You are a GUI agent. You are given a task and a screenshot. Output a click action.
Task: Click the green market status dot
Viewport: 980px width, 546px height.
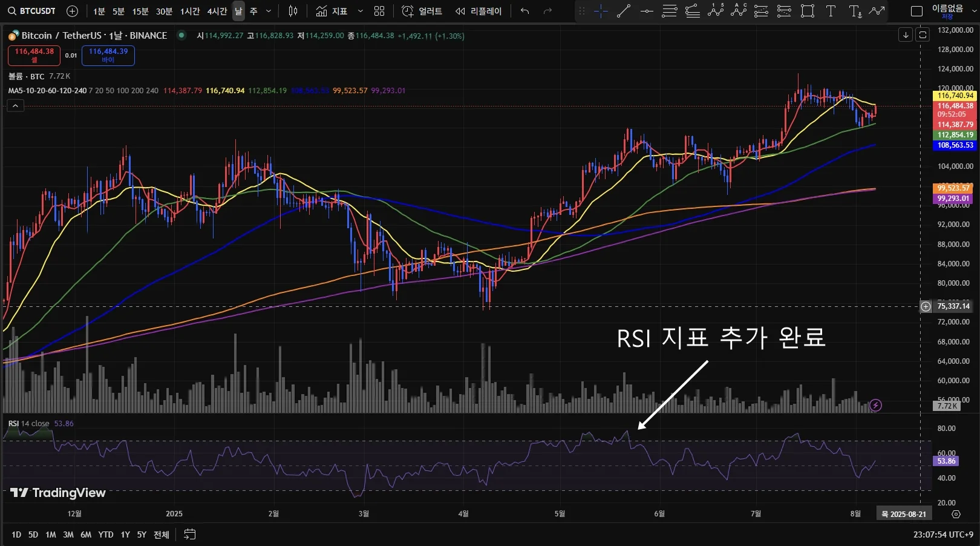click(181, 35)
